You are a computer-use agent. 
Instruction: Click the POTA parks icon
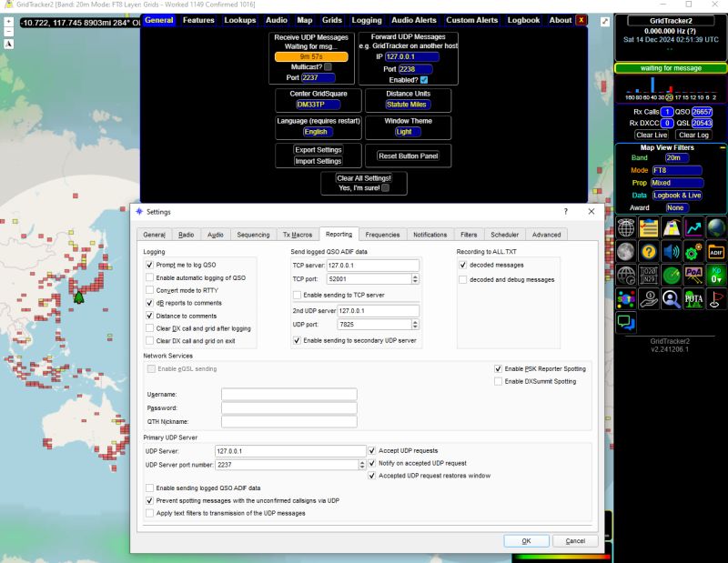click(x=693, y=299)
